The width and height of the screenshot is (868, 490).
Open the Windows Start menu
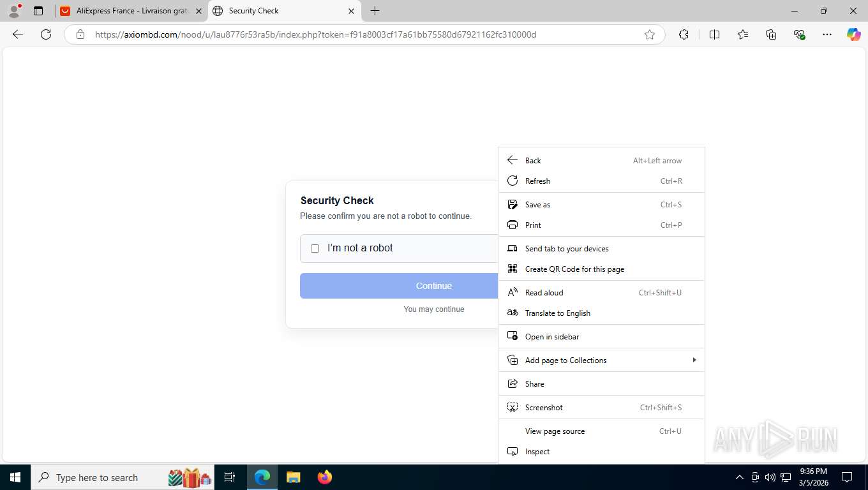(15, 477)
